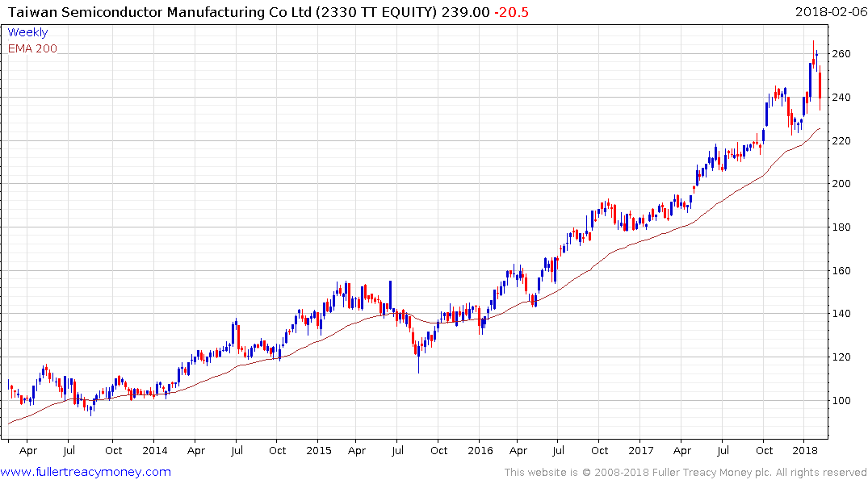The image size is (868, 484).
Task: Click the 2016 year label on time axis
Action: pyautogui.click(x=480, y=450)
